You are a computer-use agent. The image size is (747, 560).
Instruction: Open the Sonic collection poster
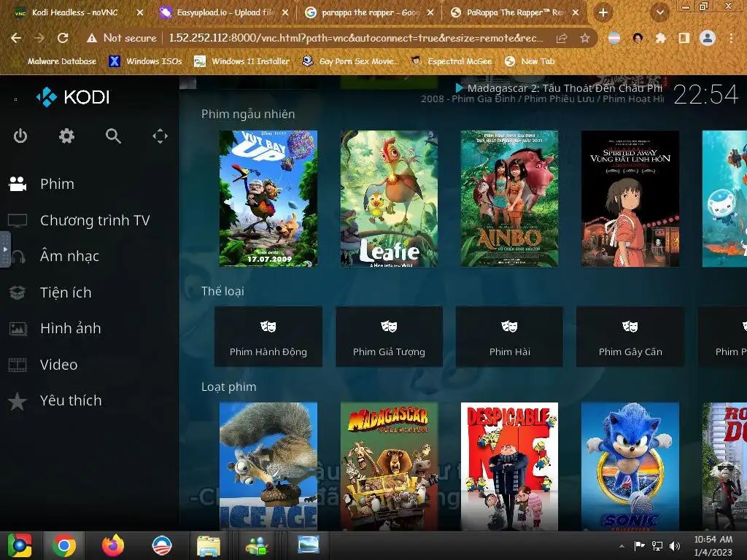630,467
